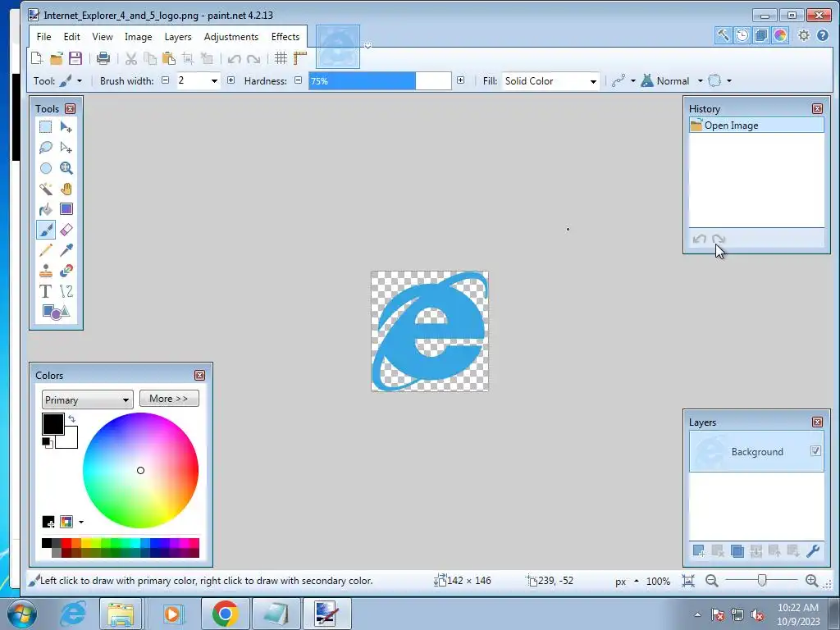
Task: Open the Image menu
Action: coord(138,37)
